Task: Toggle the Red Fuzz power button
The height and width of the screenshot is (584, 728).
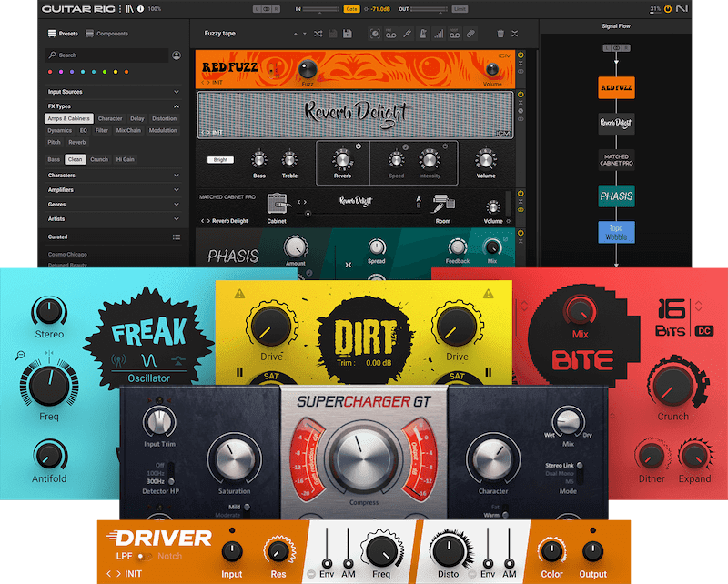Action: pyautogui.click(x=521, y=55)
